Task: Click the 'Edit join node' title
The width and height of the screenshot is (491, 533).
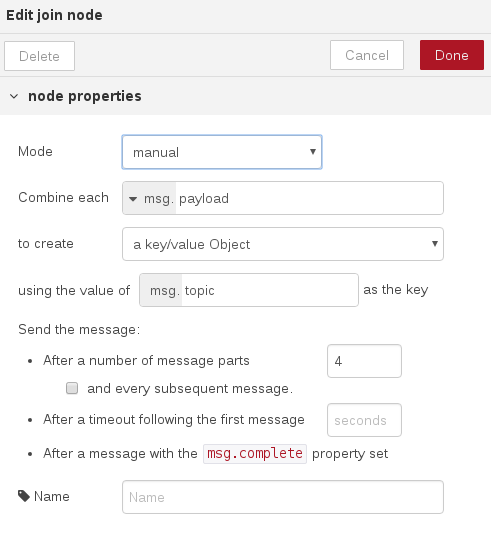Action: coord(54,15)
